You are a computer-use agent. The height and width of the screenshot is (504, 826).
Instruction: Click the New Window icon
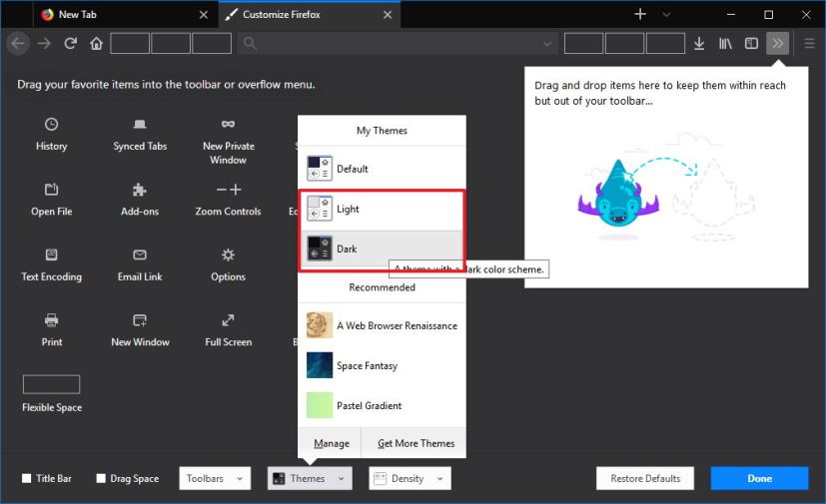tap(140, 320)
